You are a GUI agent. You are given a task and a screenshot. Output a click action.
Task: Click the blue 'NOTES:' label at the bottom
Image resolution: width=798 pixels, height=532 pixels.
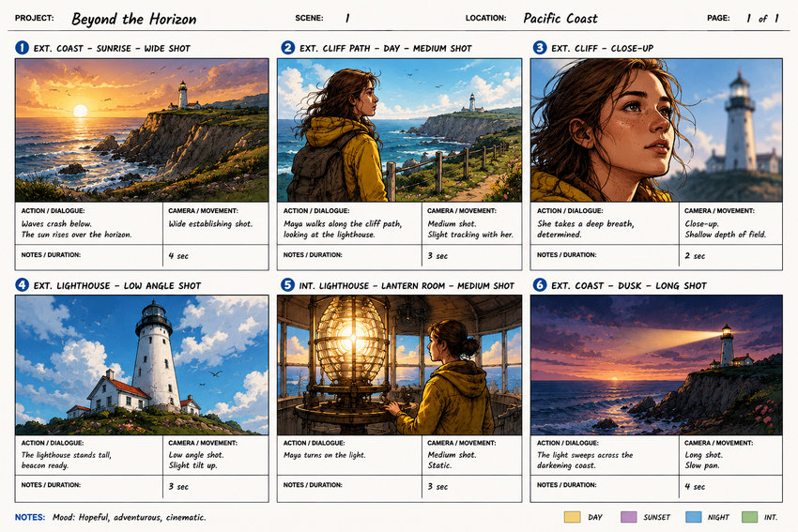(x=30, y=517)
